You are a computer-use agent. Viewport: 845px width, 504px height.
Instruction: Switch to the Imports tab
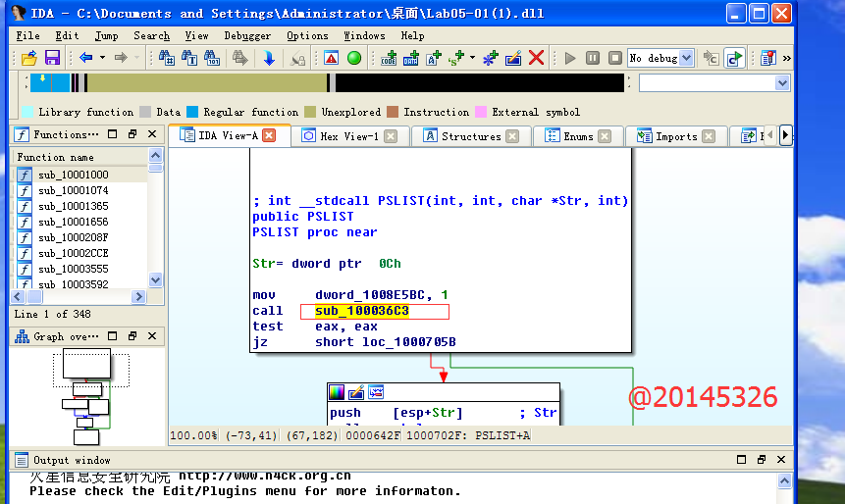tap(675, 136)
